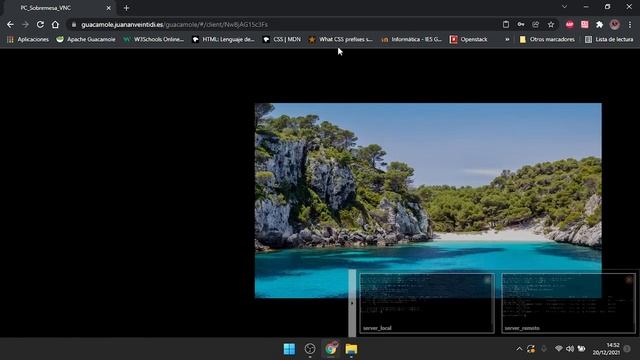Open HTML: Lenguaje de bookmark

tap(223, 39)
